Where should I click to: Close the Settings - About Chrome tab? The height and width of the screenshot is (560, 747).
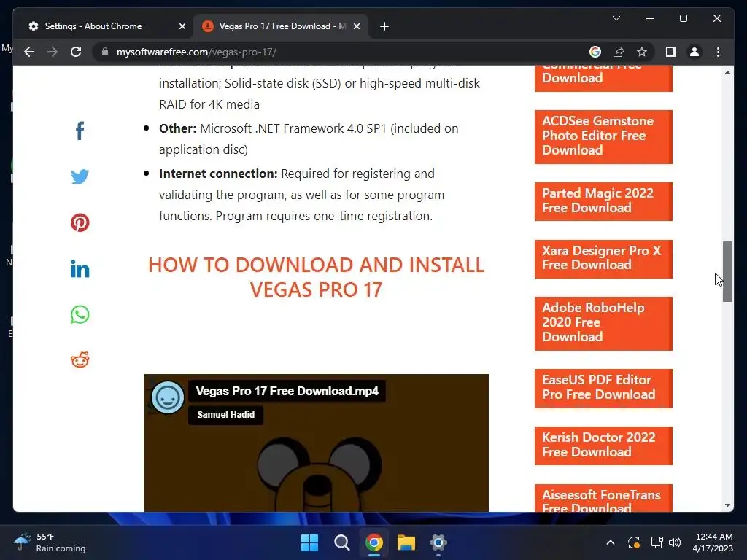[x=182, y=26]
